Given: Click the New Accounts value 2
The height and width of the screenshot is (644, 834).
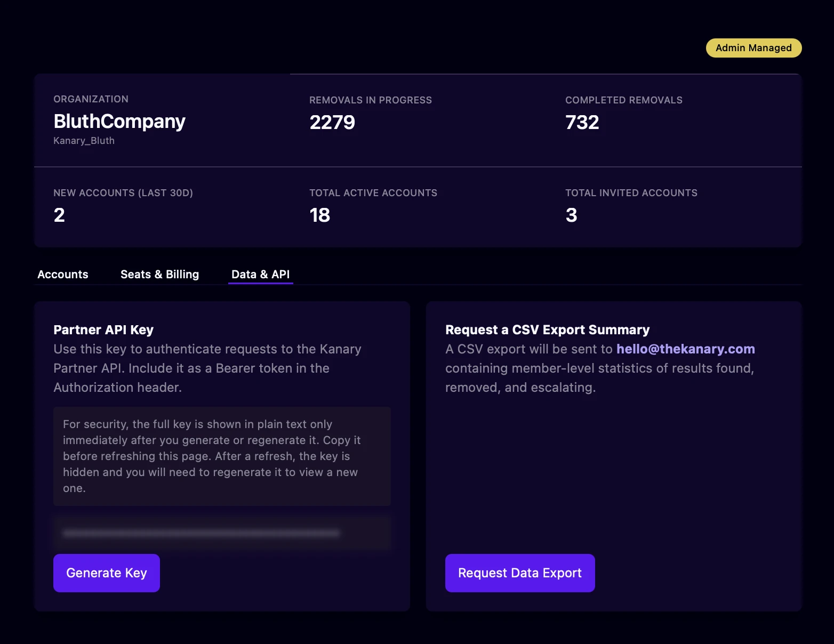Looking at the screenshot, I should point(59,215).
